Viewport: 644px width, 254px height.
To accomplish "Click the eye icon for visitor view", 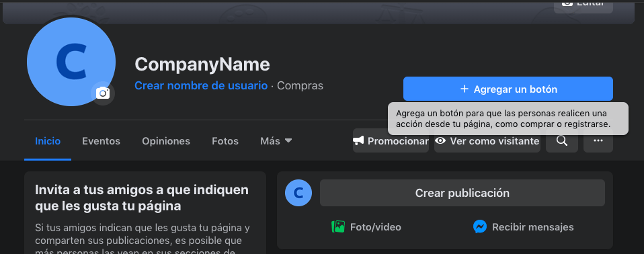I will pyautogui.click(x=441, y=141).
